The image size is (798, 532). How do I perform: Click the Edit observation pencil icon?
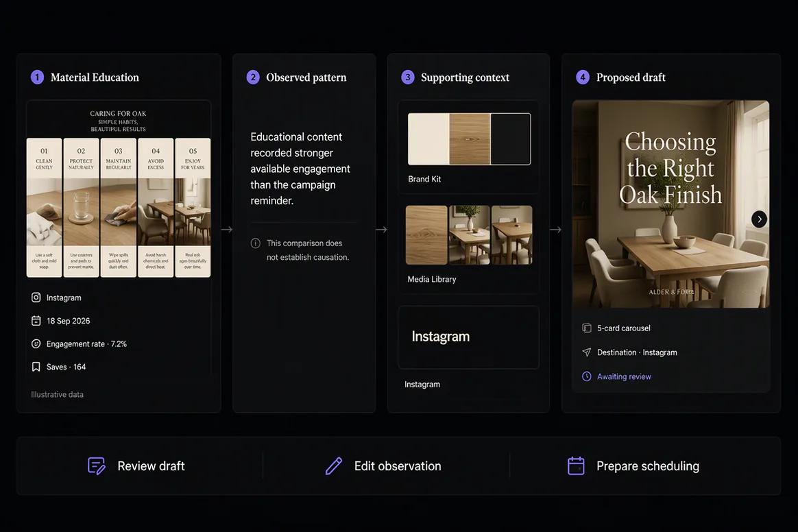point(334,465)
